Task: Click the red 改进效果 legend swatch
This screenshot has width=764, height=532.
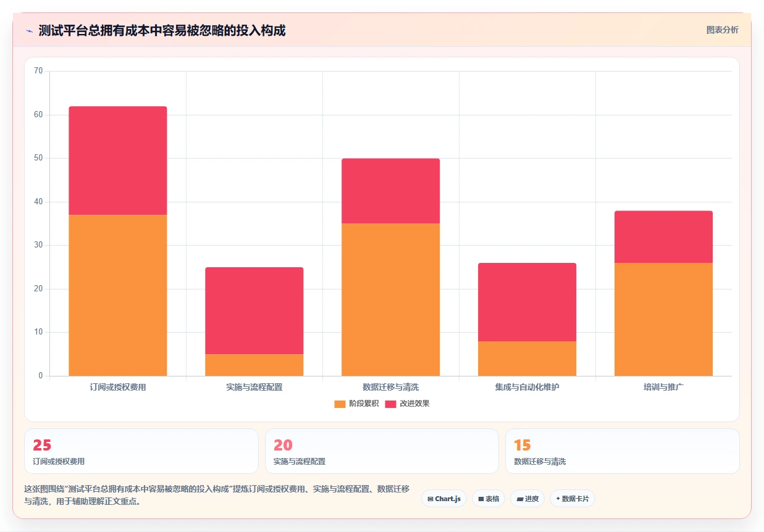Action: 391,404
